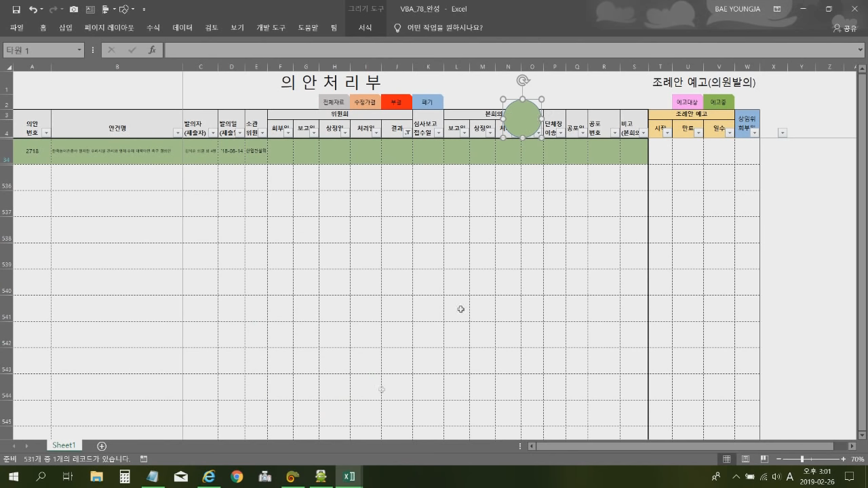The image size is (868, 488).
Task: Open filter dropdown for 공포번호 column
Action: coord(615,133)
